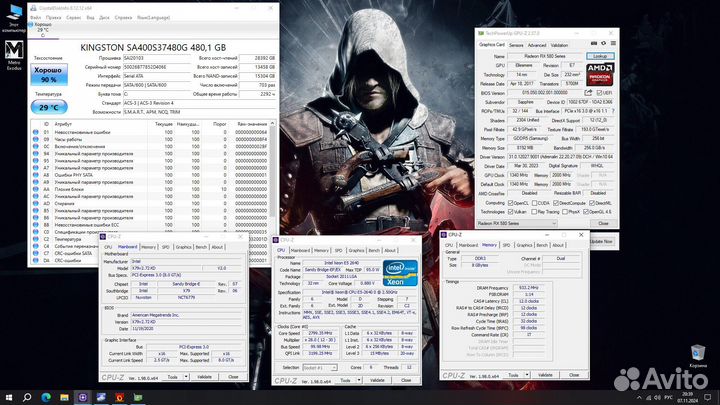720x405 pixels.
Task: Click Close in the Memory CPU-Z window
Action: pyautogui.click(x=574, y=375)
